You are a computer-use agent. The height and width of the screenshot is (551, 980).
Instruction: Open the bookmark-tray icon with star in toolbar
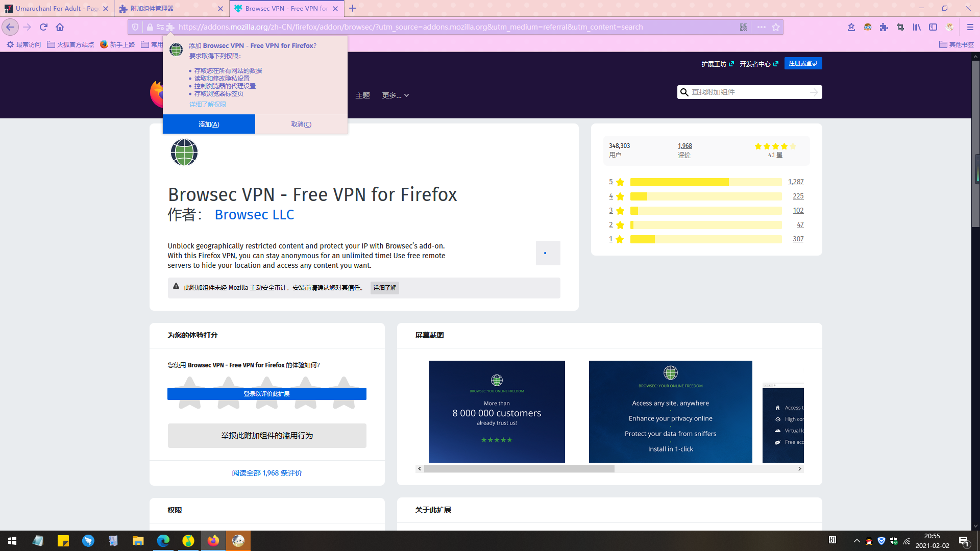point(851,27)
